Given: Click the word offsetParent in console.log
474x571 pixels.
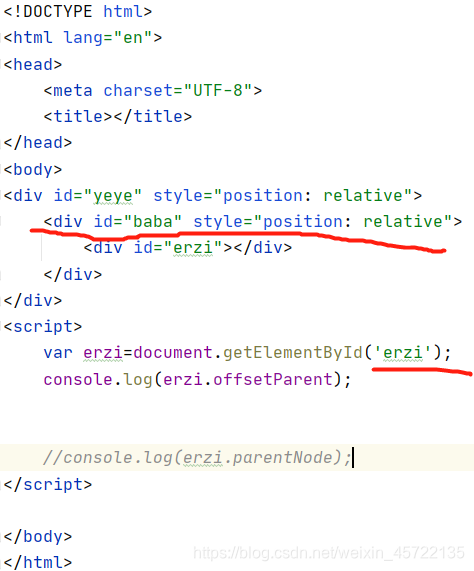Looking at the screenshot, I should (273, 379).
